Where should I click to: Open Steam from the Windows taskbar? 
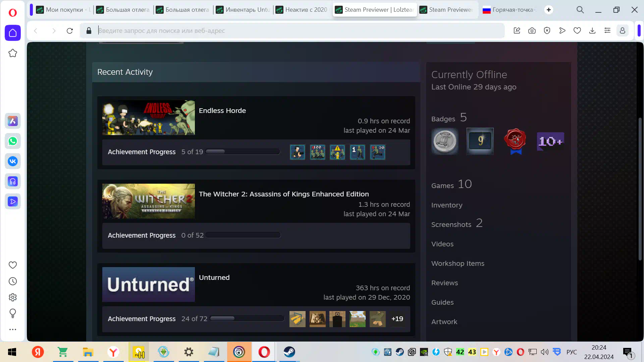[289, 352]
